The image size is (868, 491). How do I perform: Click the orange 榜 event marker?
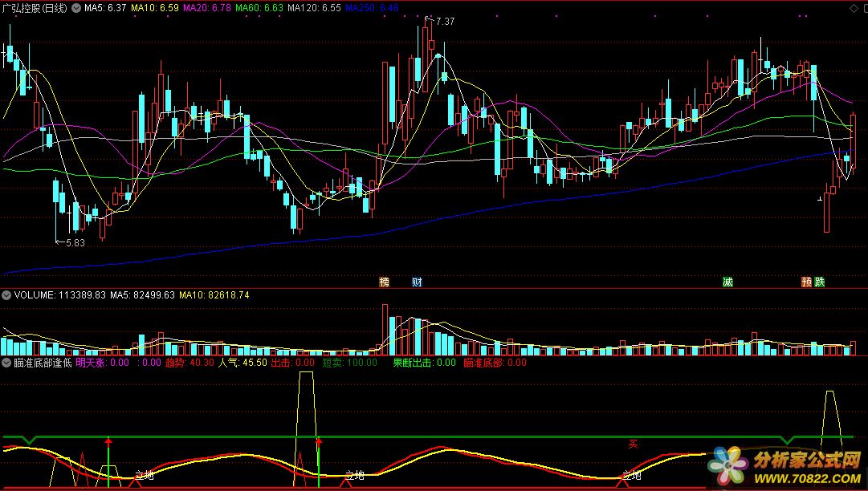384,282
